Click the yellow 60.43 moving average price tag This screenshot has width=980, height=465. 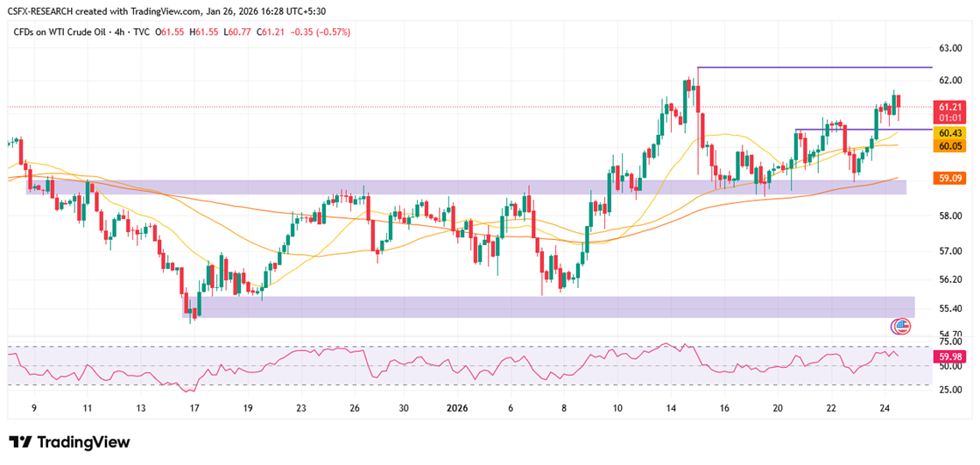pos(950,132)
